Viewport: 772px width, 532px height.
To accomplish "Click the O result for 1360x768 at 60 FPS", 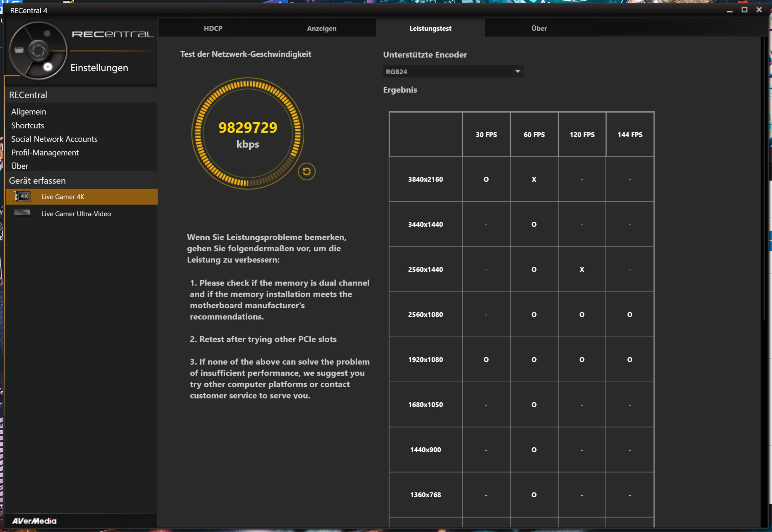I will pyautogui.click(x=534, y=494).
